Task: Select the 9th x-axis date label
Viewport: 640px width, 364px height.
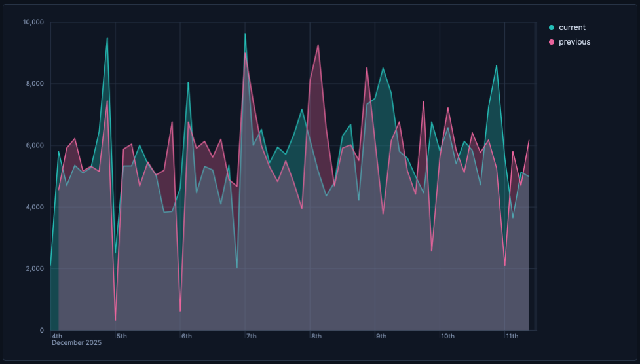Action: tap(381, 337)
